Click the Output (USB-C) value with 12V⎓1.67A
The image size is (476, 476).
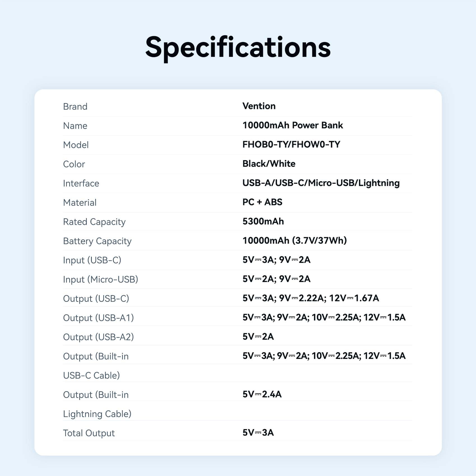311,298
